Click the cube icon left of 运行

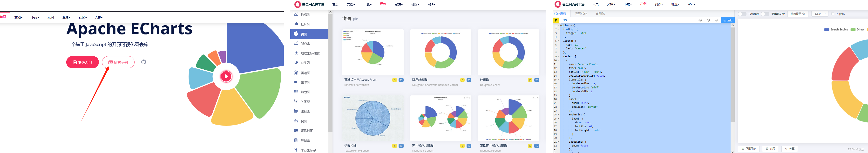pos(708,20)
